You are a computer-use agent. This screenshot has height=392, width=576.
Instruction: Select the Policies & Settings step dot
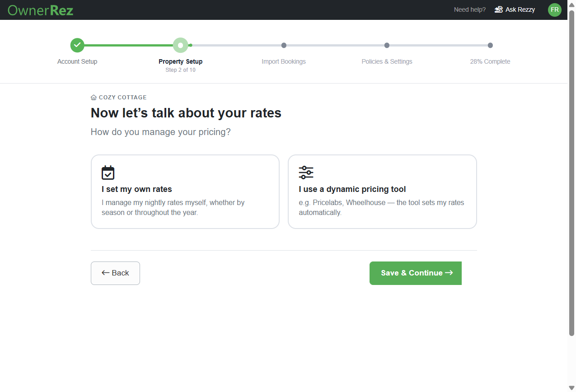(387, 45)
